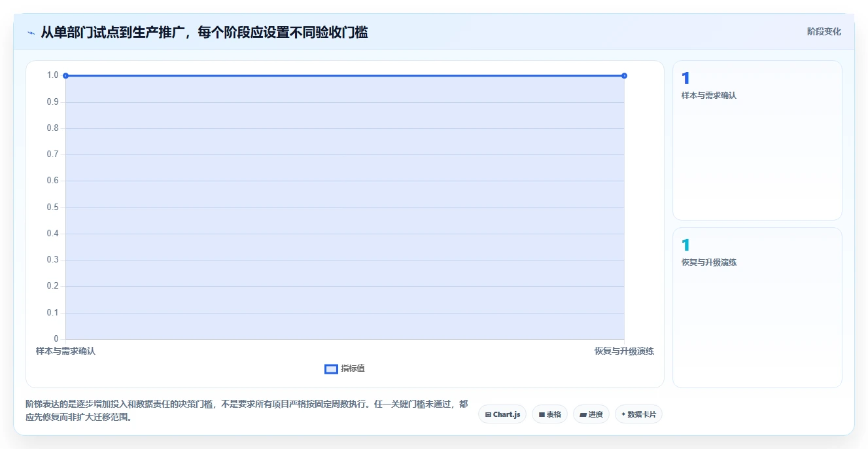Toggle the 指标值 legend item

[x=345, y=368]
